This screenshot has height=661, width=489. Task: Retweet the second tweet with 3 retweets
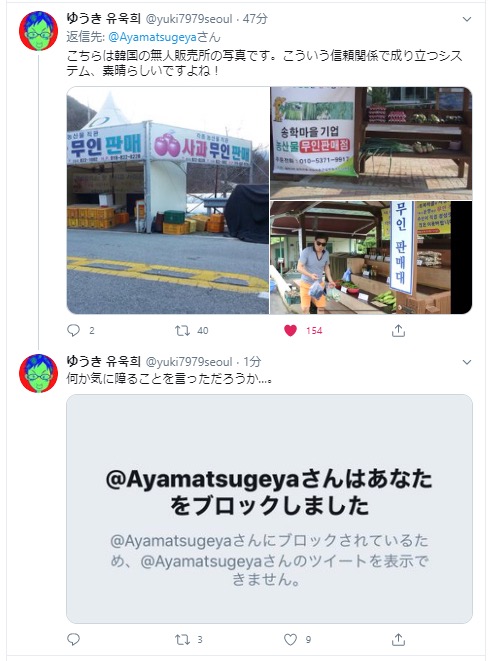[x=182, y=640]
